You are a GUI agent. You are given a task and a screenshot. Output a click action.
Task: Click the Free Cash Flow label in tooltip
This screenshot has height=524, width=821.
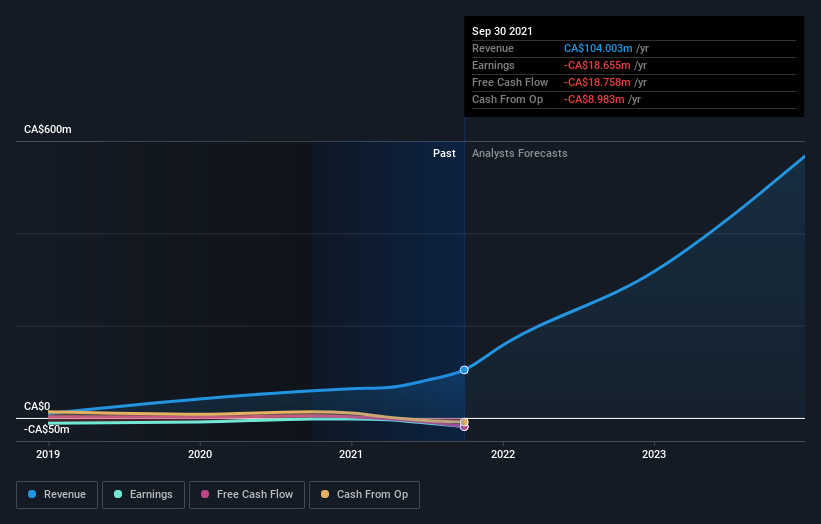tap(510, 82)
